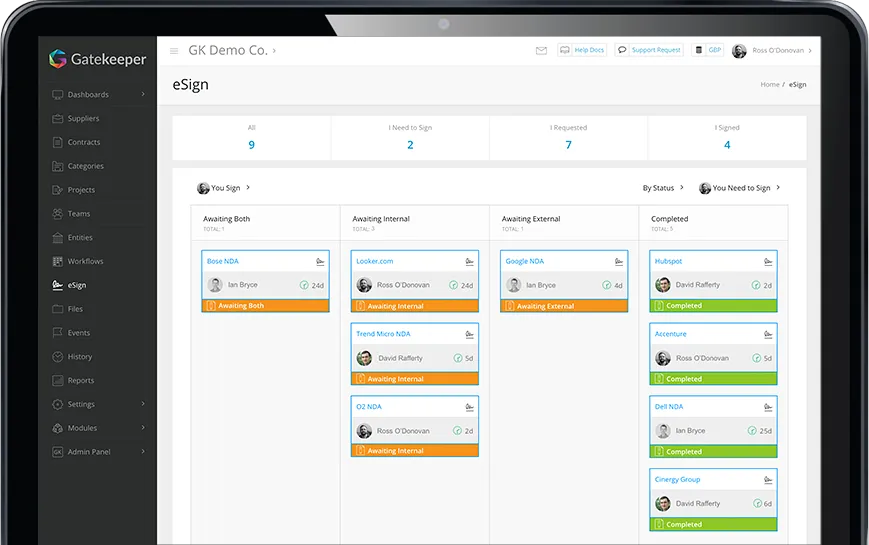Select the I Need to Sign tab

(410, 138)
